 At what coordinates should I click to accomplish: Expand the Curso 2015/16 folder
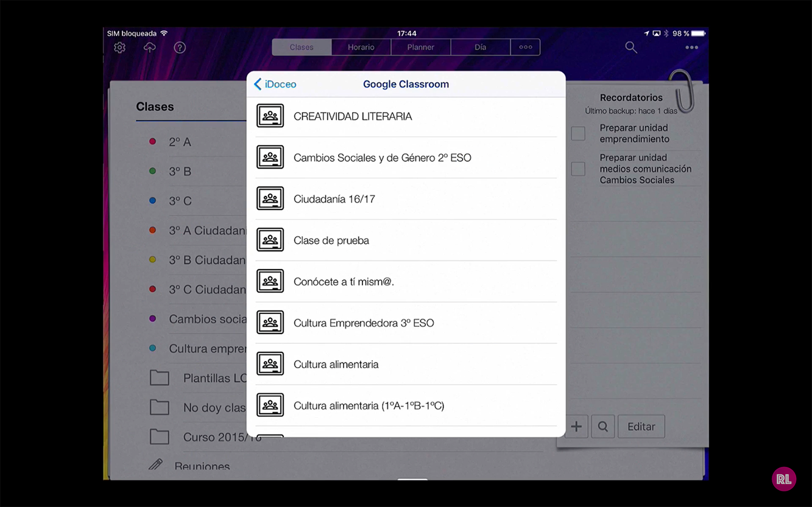[160, 436]
